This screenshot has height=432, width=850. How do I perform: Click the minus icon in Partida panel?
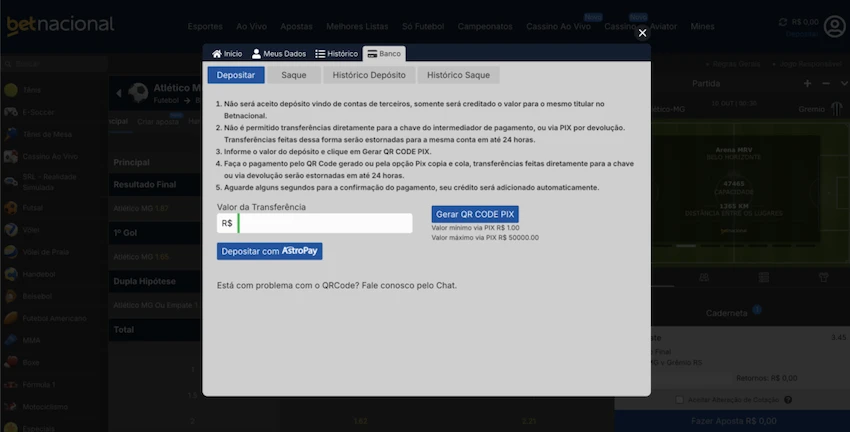(x=826, y=83)
